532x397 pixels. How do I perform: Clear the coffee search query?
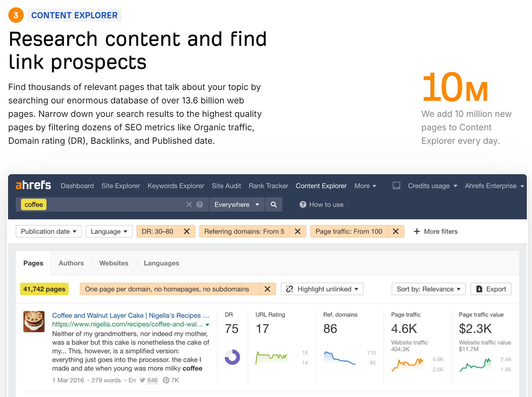189,205
